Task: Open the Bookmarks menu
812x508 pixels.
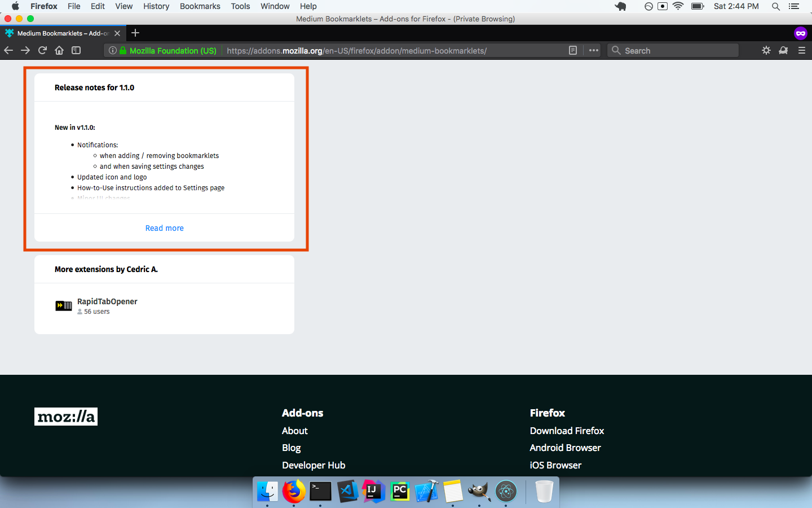Action: [200, 6]
